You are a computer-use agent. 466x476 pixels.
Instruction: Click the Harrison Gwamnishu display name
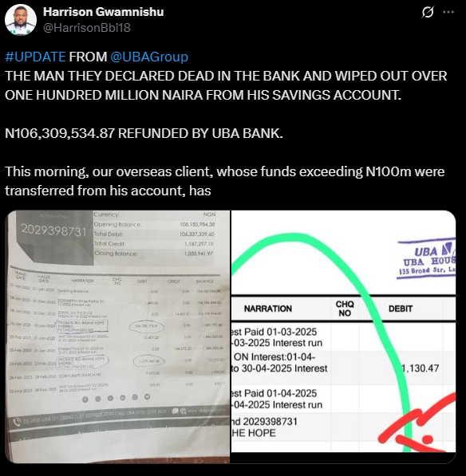coord(103,12)
